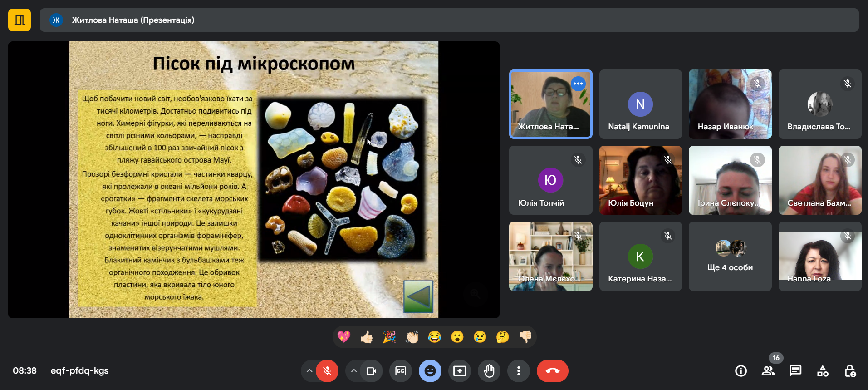The image size is (868, 390).
Task: Expand video settings arrow beside camera
Action: [353, 371]
